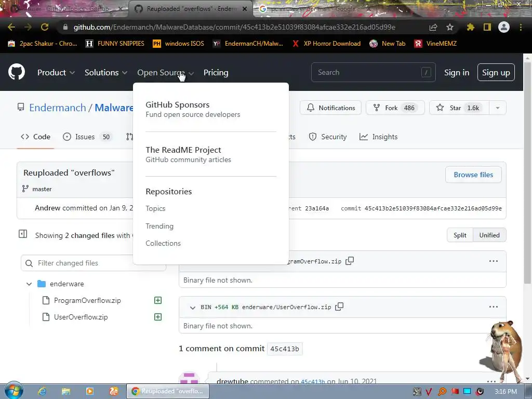Screen dimensions: 532x399
Task: Reload the page with refresh icon
Action: [x=45, y=27]
